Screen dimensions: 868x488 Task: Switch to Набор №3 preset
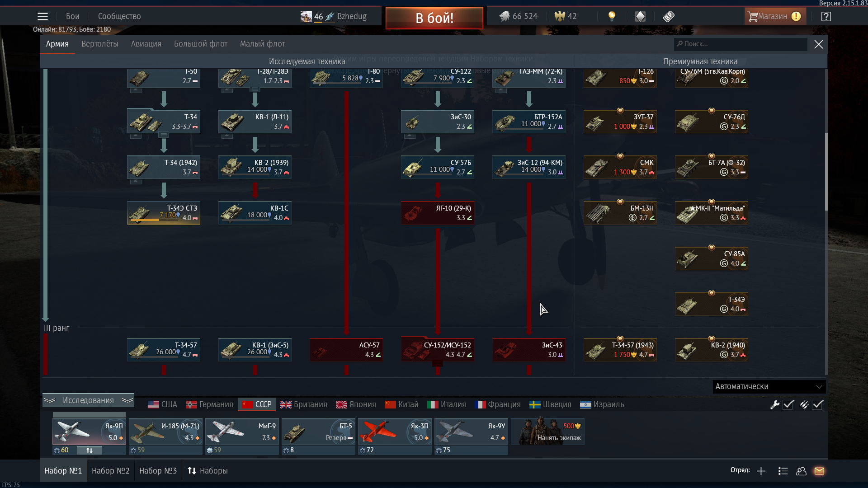[158, 471]
